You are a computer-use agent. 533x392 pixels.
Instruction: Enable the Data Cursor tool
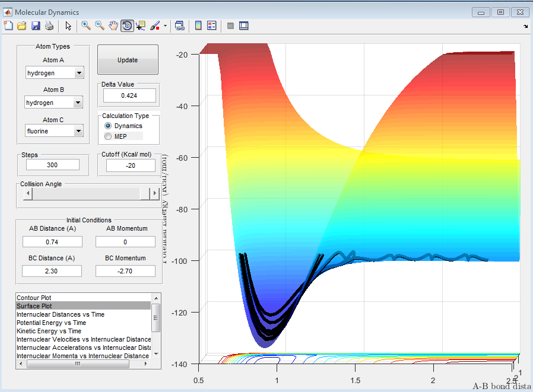click(x=141, y=26)
